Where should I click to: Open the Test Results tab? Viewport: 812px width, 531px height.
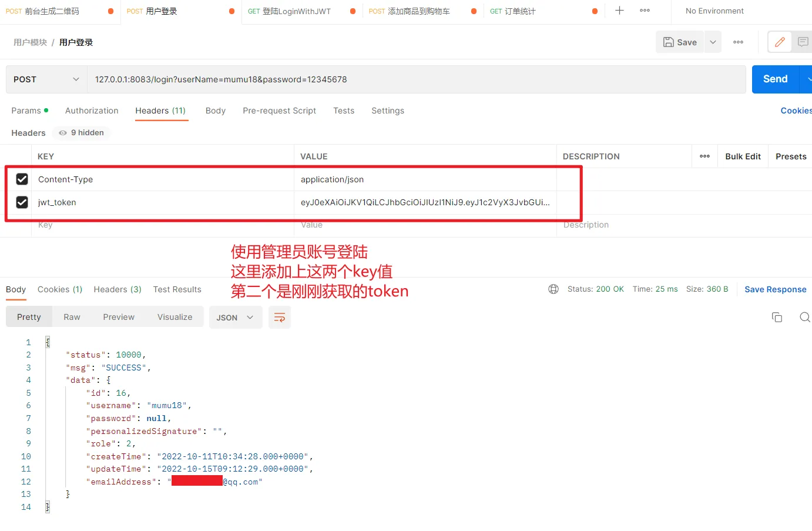177,289
